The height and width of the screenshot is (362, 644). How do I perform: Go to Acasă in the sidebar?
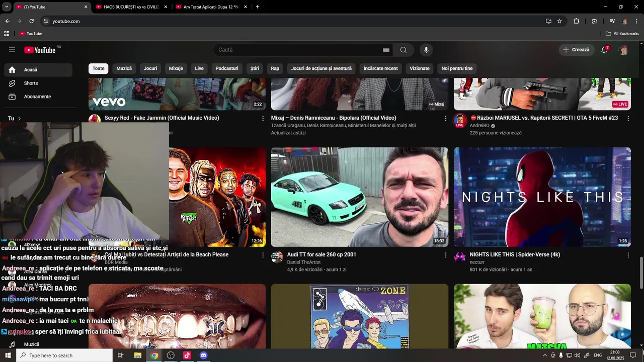pyautogui.click(x=38, y=70)
